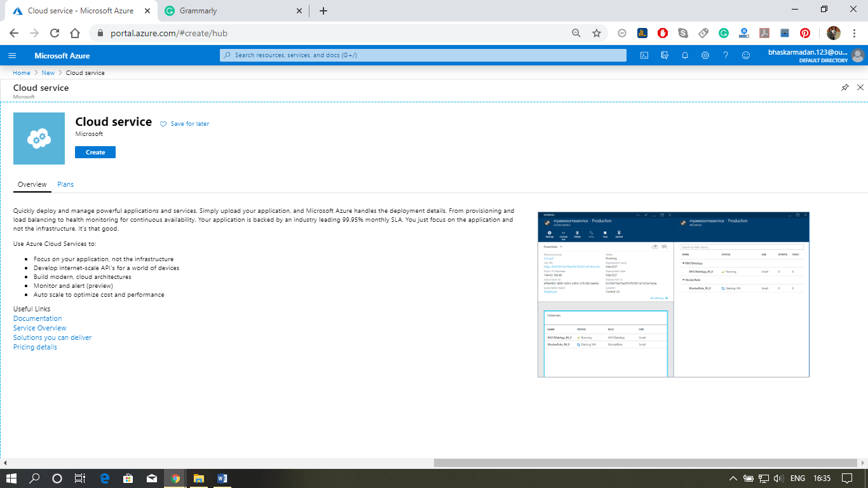Click the ENG language indicator
This screenshot has height=488, width=868.
tap(798, 478)
